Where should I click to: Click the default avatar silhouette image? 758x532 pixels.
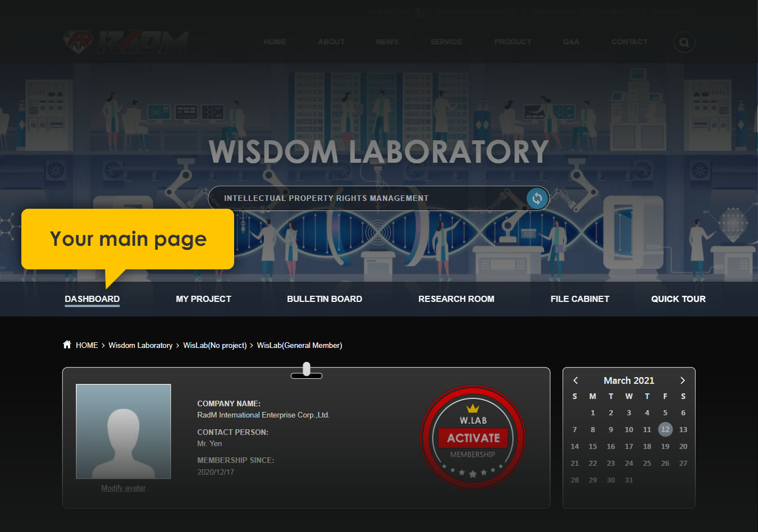(124, 431)
